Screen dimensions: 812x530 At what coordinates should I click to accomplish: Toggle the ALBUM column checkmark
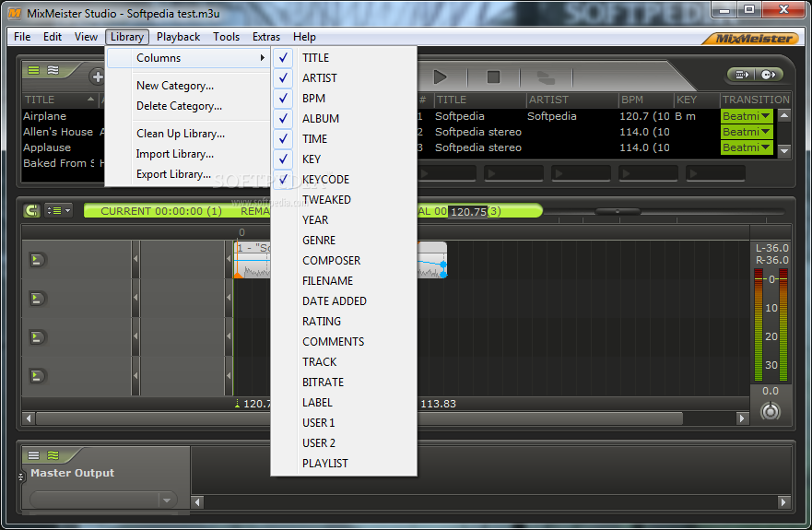[283, 118]
